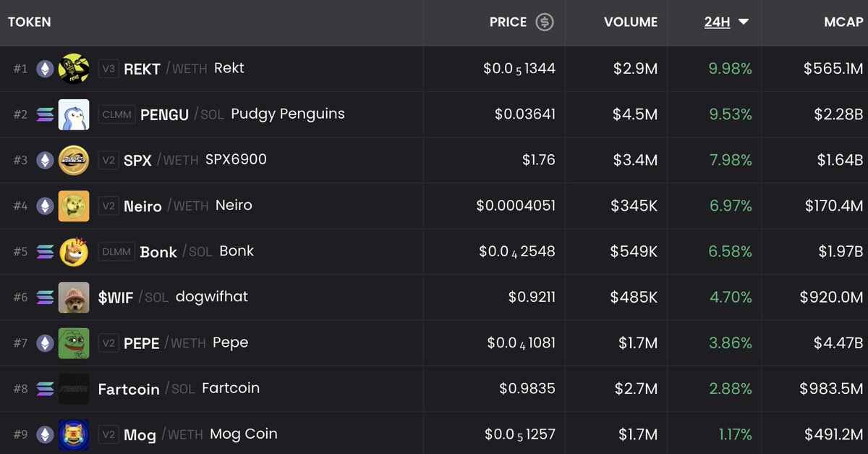Image resolution: width=868 pixels, height=454 pixels.
Task: Click the Rekt token logo icon
Action: point(73,69)
